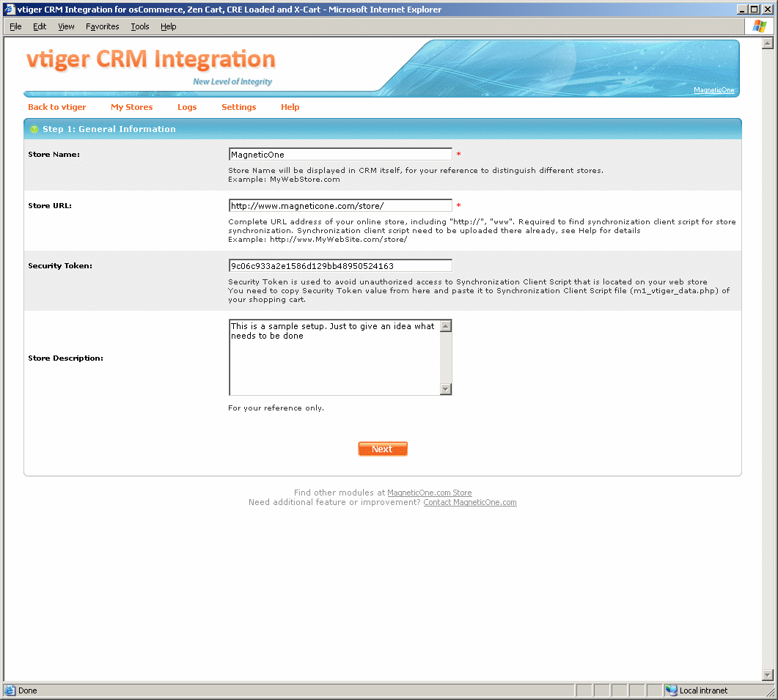Image resolution: width=778 pixels, height=700 pixels.
Task: Click the Store Description scroll up arrow
Action: 446,326
